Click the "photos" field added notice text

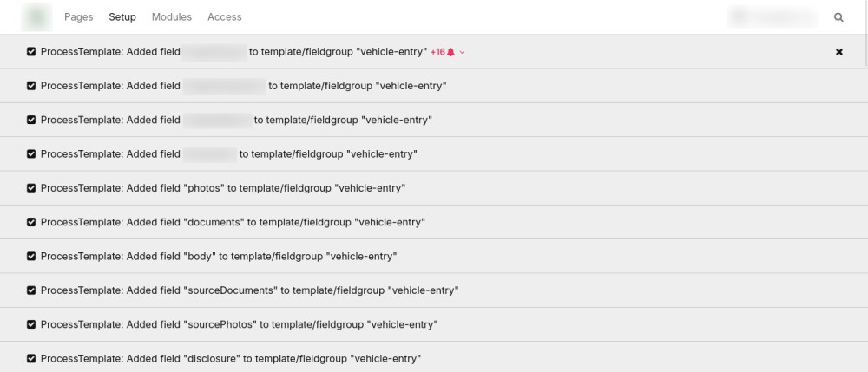click(222, 188)
